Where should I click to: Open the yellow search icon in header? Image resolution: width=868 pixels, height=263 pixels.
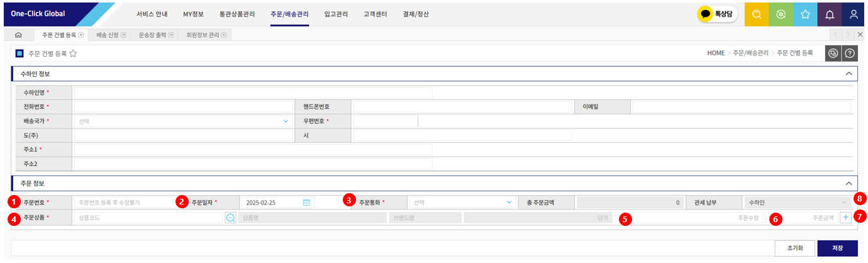[x=757, y=14]
